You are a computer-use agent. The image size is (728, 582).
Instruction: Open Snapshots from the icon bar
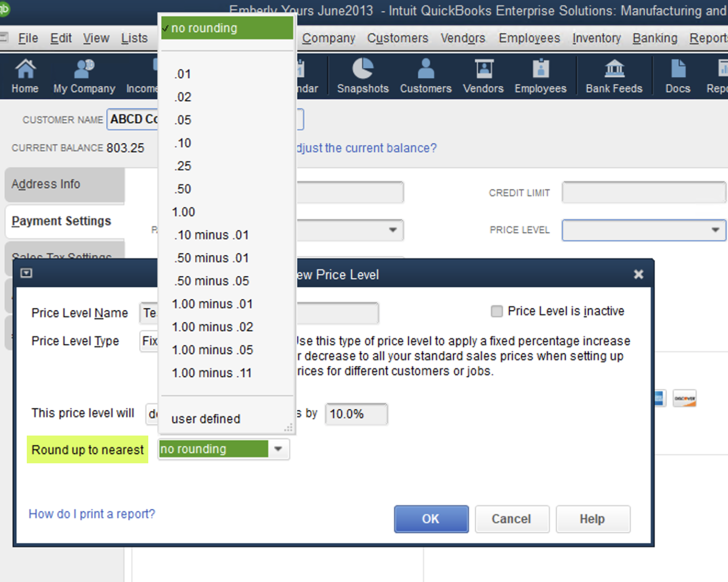[x=363, y=76]
